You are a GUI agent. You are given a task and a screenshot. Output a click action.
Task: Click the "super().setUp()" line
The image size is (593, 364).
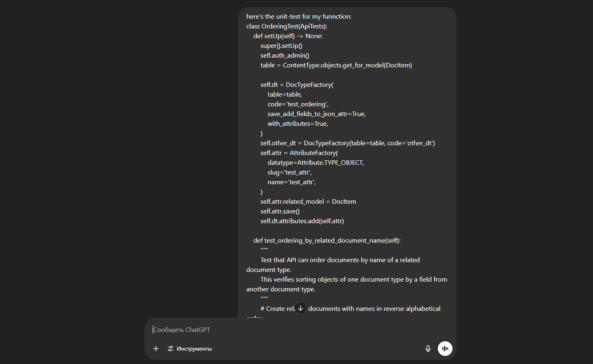click(281, 46)
